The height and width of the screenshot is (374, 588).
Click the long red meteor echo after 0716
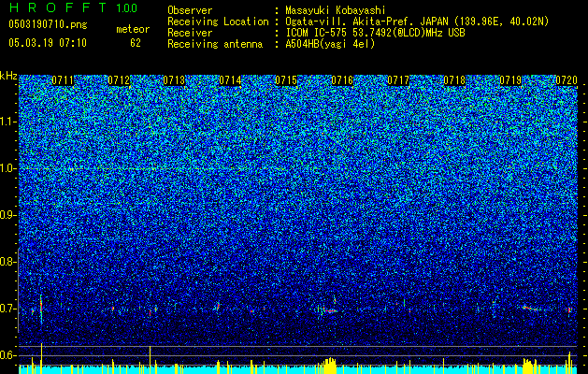point(330,310)
